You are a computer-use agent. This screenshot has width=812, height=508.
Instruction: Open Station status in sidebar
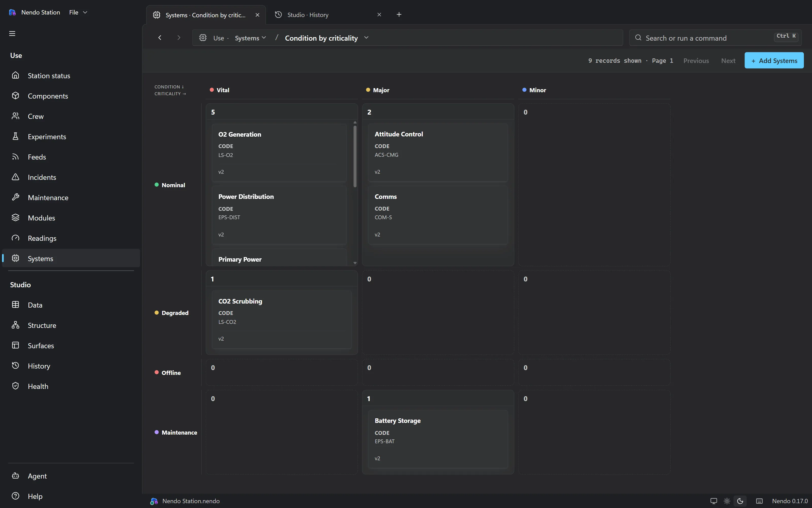(71, 76)
